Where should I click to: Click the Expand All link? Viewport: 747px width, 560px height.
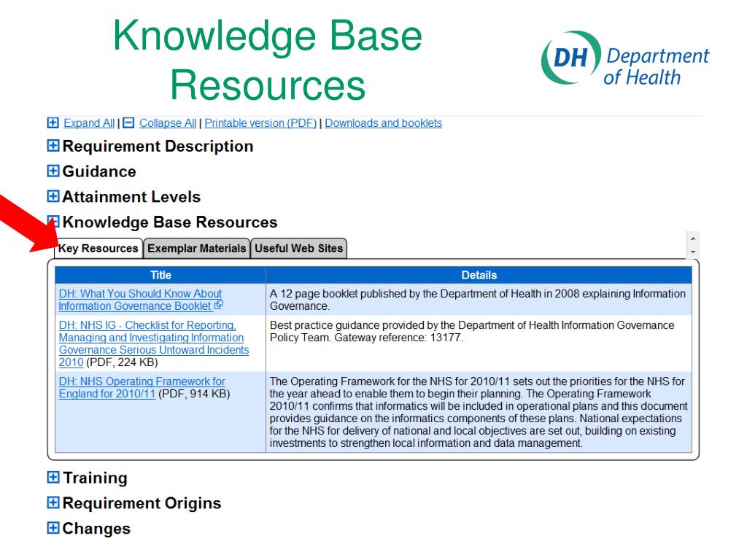(89, 122)
